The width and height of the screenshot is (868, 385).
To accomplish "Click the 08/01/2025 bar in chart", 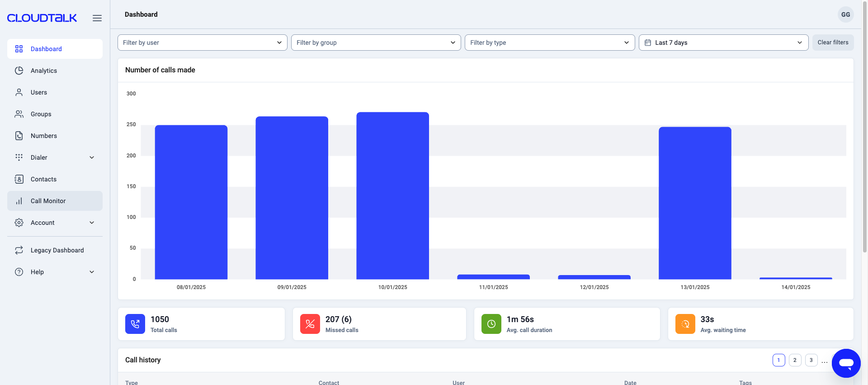I will 191,202.
